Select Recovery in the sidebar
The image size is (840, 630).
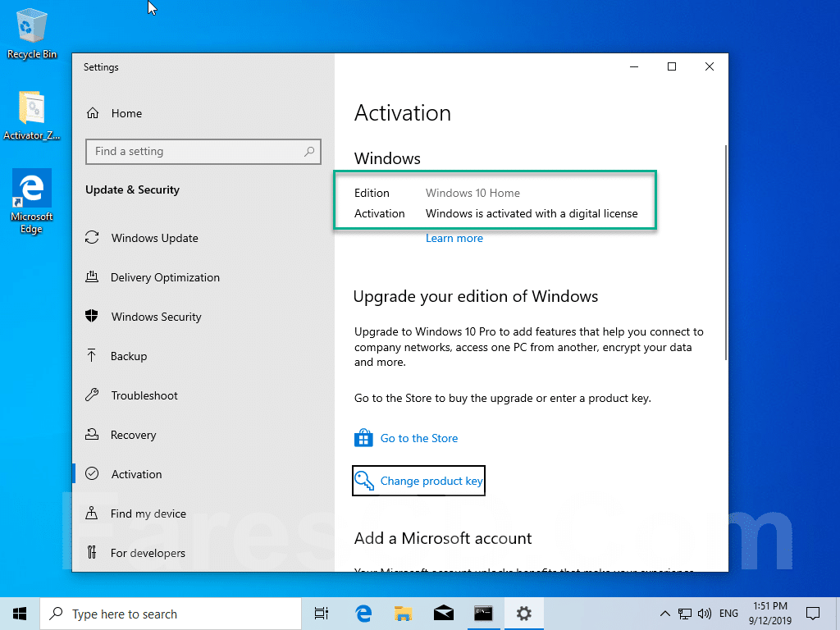pyautogui.click(x=134, y=435)
